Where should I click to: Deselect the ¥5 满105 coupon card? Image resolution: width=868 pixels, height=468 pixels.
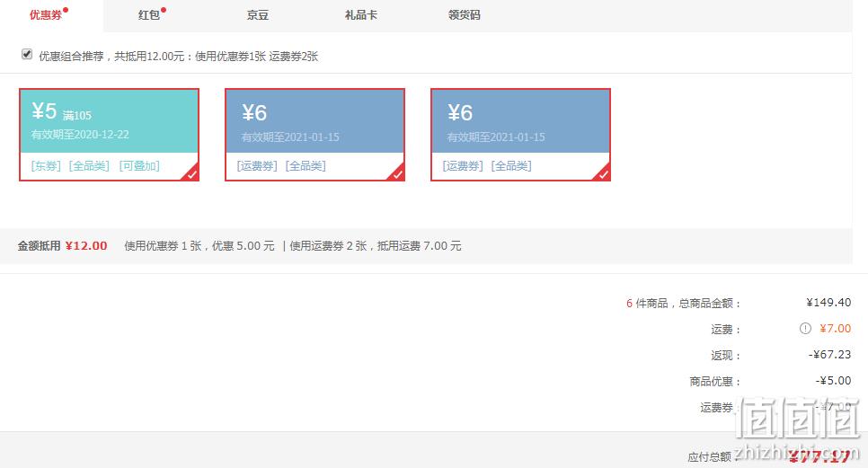pyautogui.click(x=109, y=135)
